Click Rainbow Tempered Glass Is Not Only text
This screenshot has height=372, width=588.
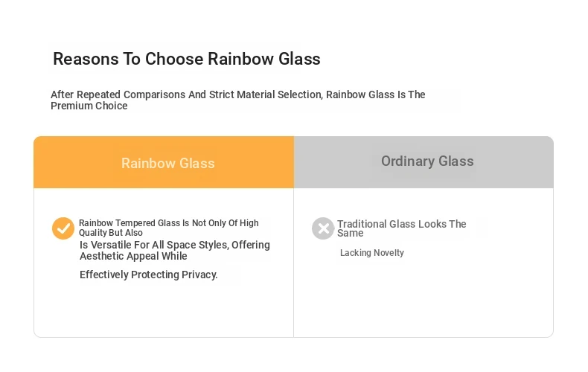point(169,222)
